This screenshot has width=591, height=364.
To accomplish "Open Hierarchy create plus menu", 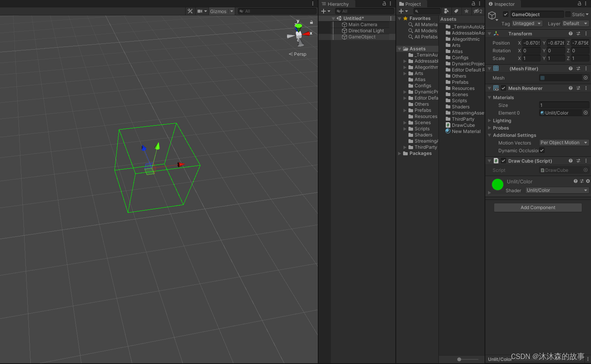I will click(326, 11).
